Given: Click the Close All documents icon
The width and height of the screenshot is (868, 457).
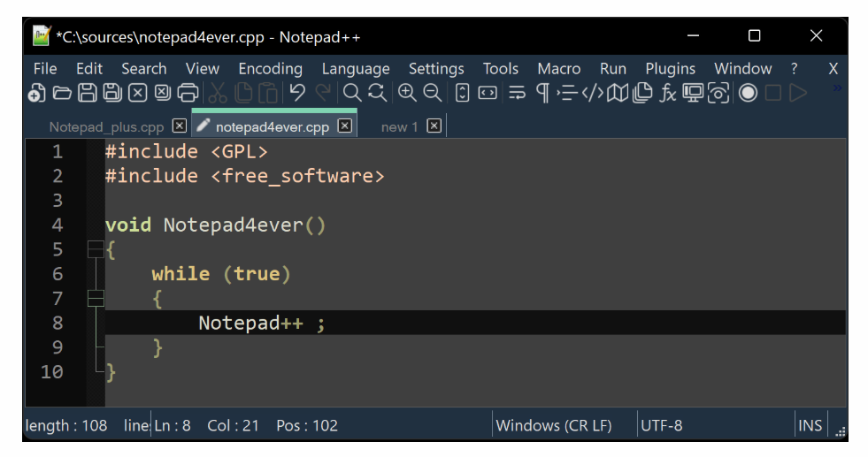Looking at the screenshot, I should coord(162,93).
